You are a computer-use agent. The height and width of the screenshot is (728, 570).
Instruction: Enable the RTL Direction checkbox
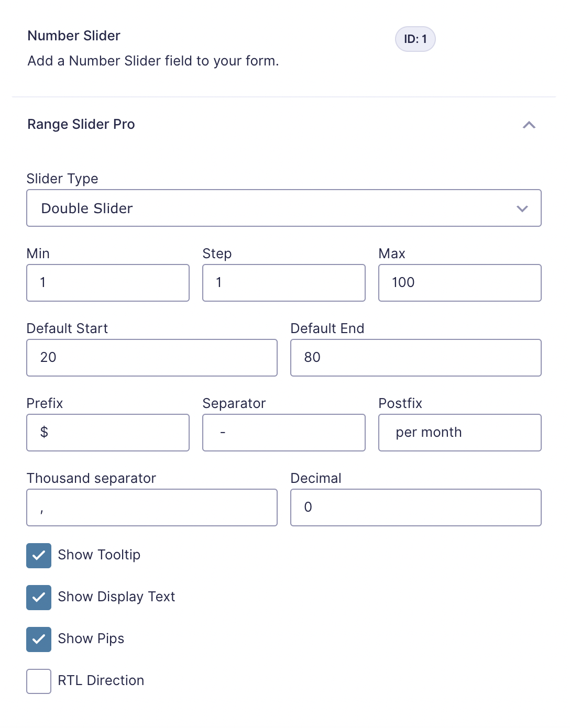tap(39, 681)
